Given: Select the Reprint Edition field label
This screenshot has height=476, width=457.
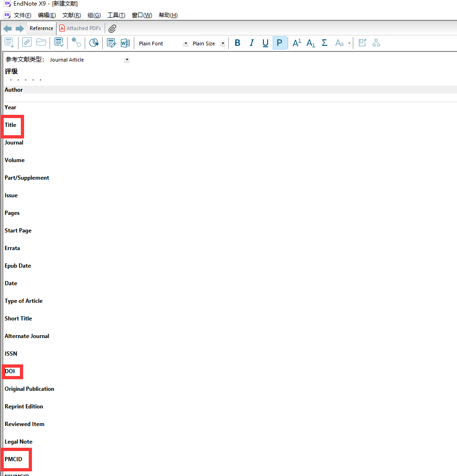Looking at the screenshot, I should click(x=24, y=407).
